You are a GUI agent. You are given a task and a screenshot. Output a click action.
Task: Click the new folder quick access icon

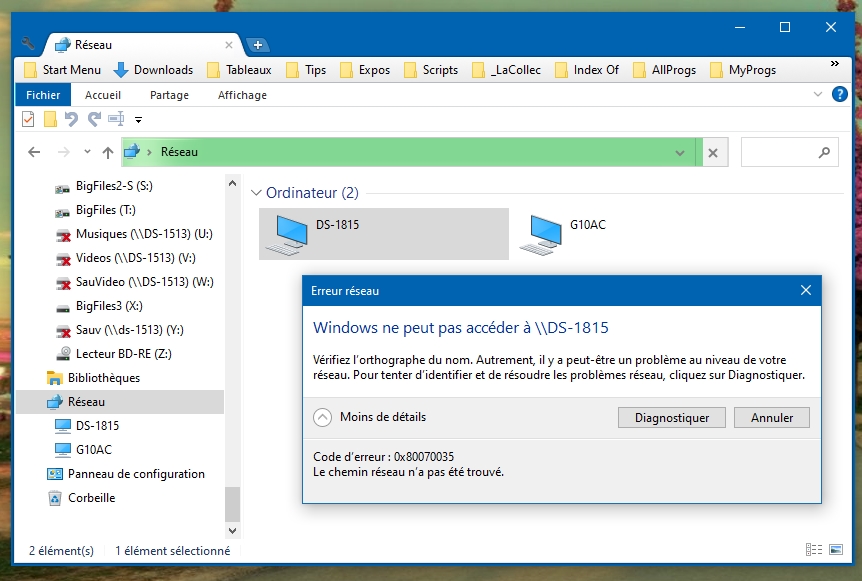click(50, 119)
